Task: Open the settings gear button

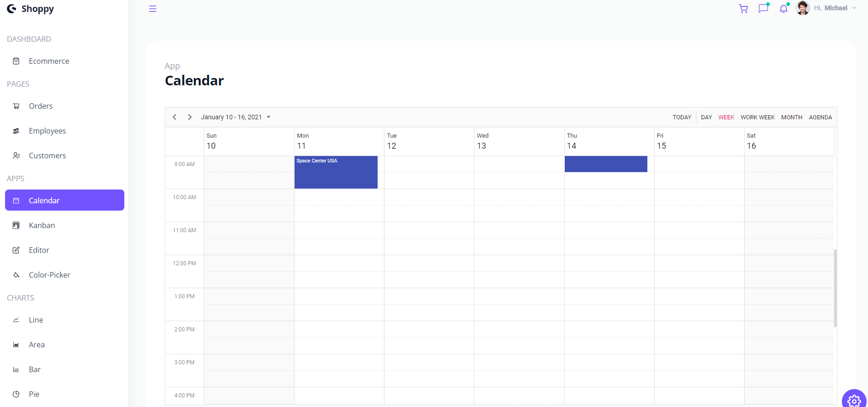Action: coord(854,401)
